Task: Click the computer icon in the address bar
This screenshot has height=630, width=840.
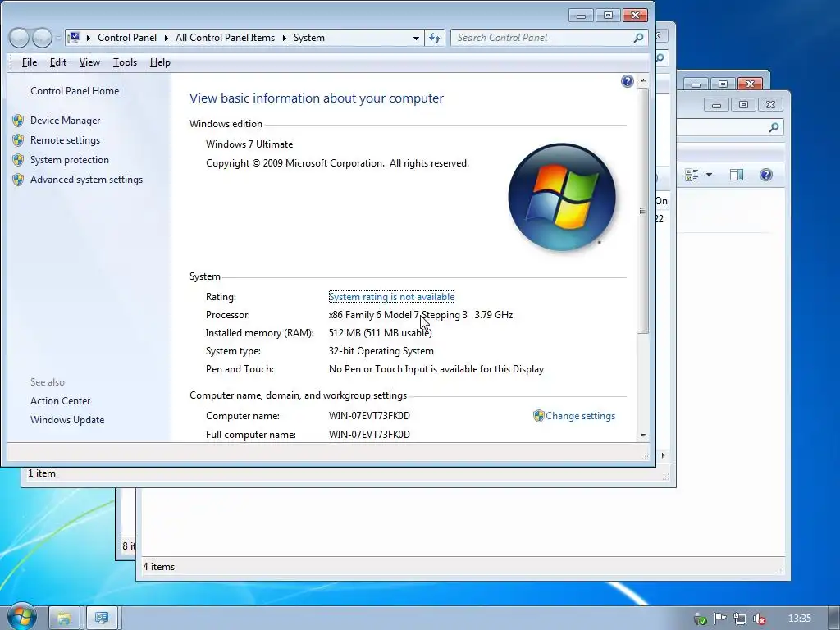Action: coord(75,38)
